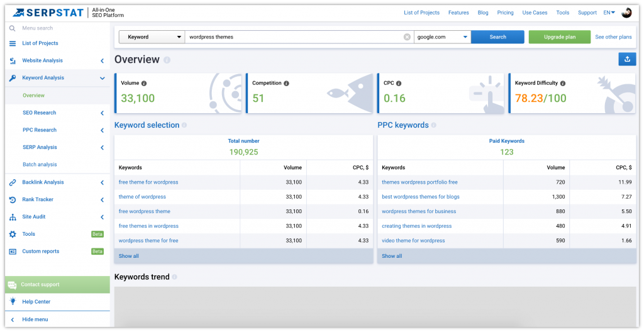Clear the keyword search field with X

(x=407, y=37)
